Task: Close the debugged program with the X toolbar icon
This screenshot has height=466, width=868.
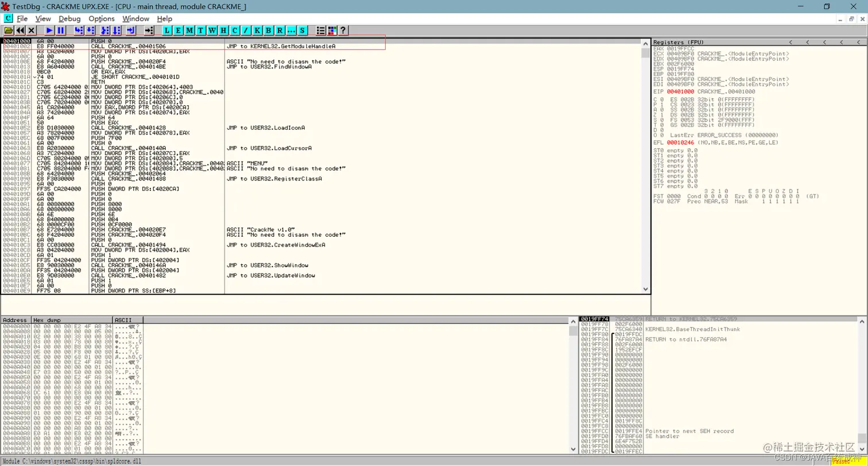Action: [31, 30]
